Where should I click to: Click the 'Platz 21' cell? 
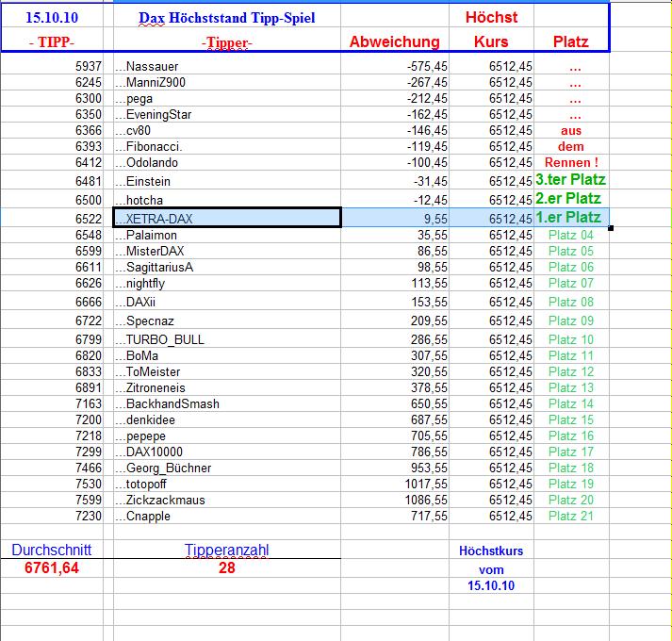[x=571, y=516]
